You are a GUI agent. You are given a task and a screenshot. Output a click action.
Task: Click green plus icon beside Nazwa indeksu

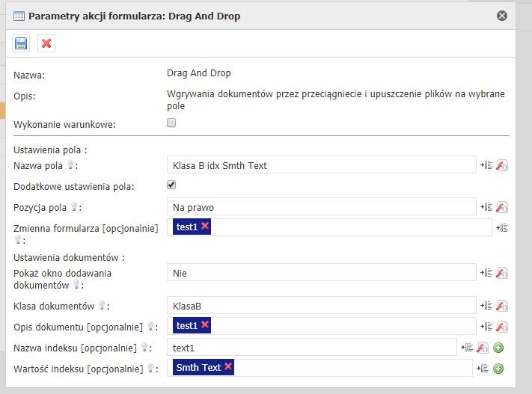(498, 347)
